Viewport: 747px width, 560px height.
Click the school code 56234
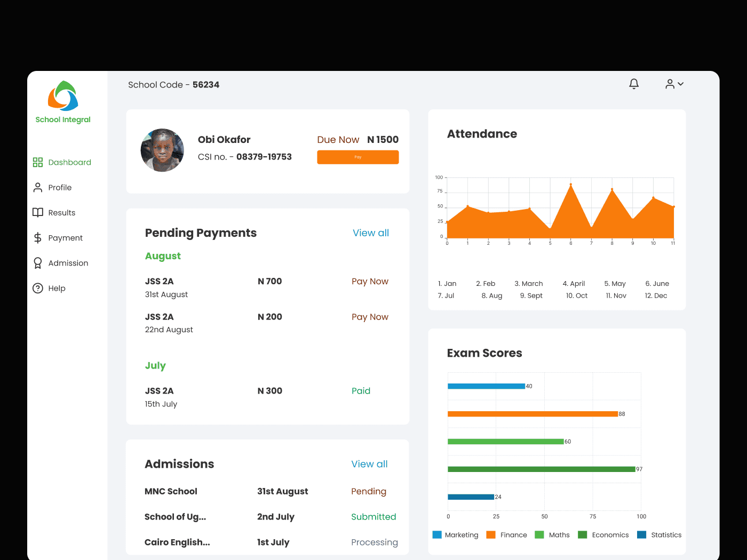(206, 85)
